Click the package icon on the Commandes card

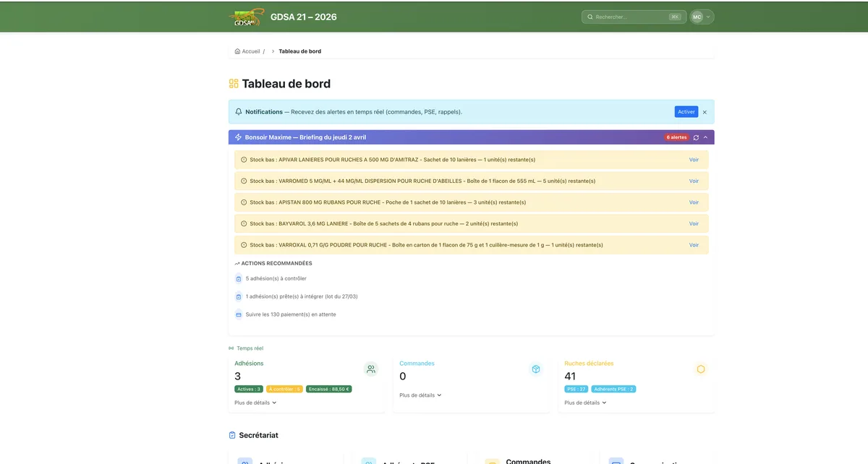[535, 369]
